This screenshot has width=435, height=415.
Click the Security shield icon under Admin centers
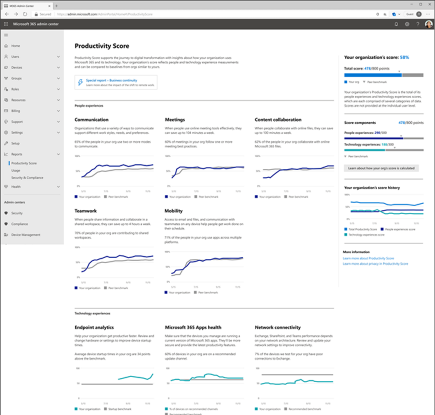(6, 213)
